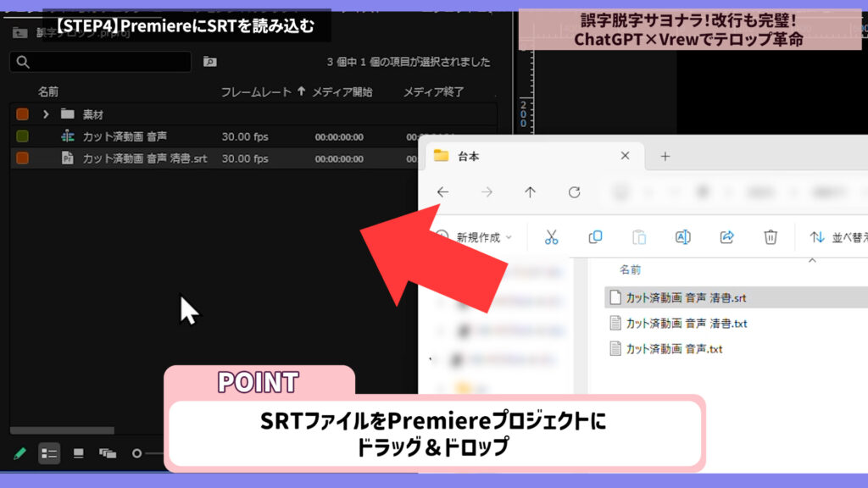Click the file icon of 清書.txt in Explorer
The width and height of the screenshot is (868, 488).
615,323
